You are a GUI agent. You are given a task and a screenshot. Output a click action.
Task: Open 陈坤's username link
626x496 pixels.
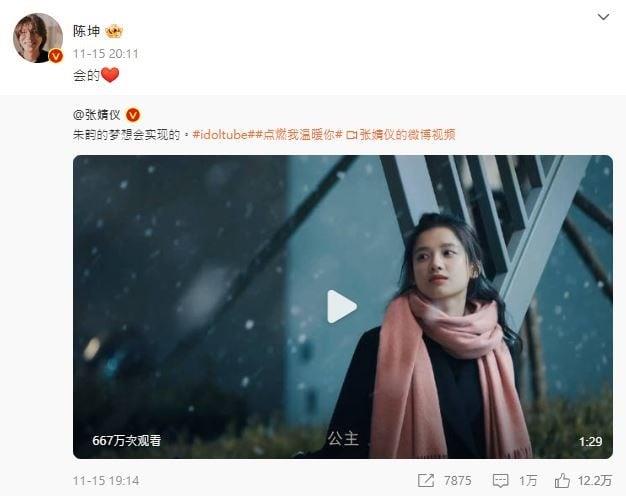(x=86, y=31)
